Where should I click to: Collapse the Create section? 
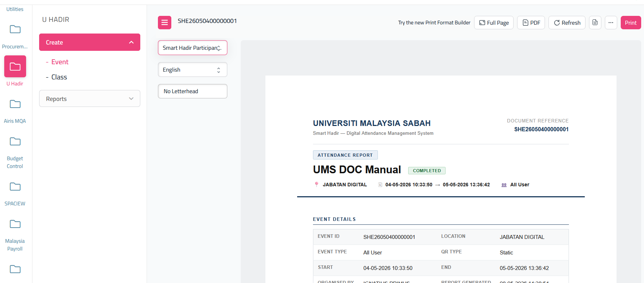click(x=90, y=42)
